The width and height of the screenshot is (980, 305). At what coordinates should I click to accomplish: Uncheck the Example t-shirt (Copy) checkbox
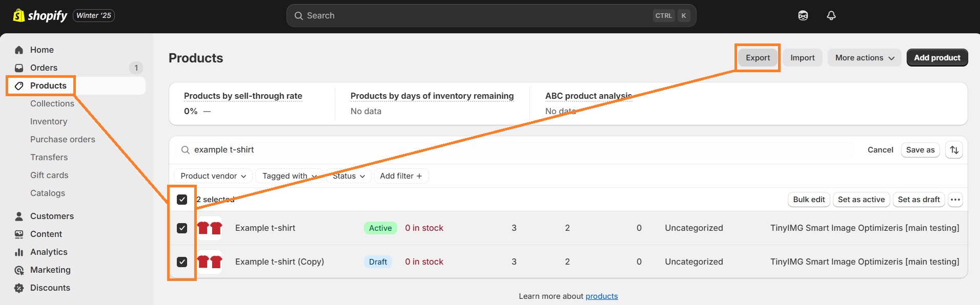182,262
